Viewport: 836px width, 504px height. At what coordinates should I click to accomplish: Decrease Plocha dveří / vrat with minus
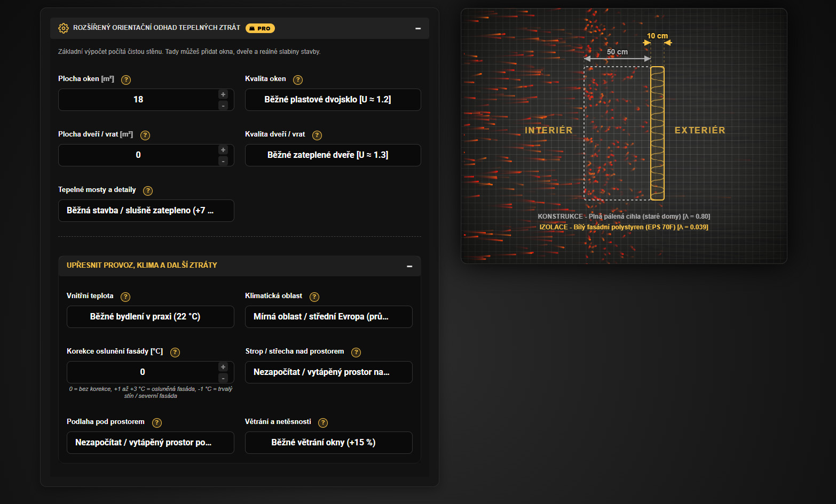(223, 161)
